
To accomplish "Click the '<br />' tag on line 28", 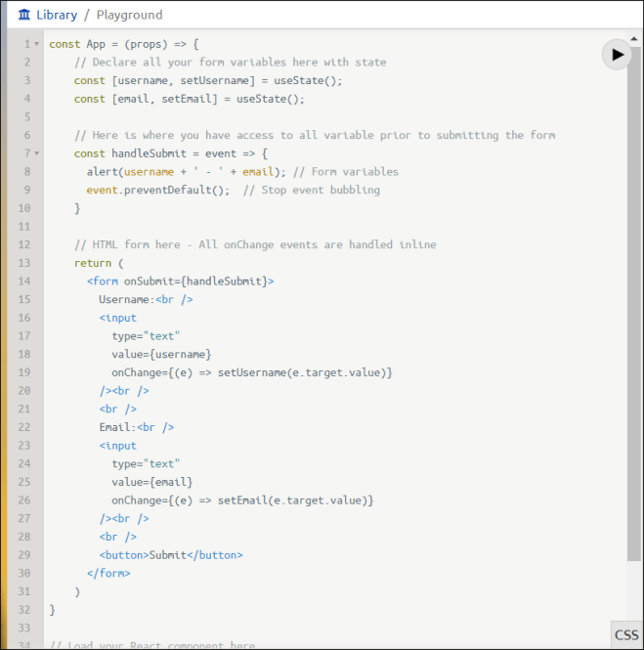I will 117,537.
